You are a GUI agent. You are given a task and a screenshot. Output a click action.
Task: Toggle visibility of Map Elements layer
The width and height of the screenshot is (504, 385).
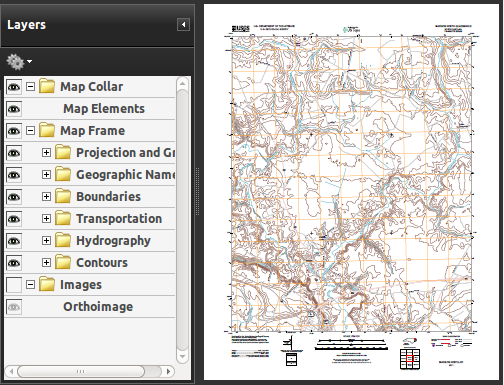click(14, 109)
